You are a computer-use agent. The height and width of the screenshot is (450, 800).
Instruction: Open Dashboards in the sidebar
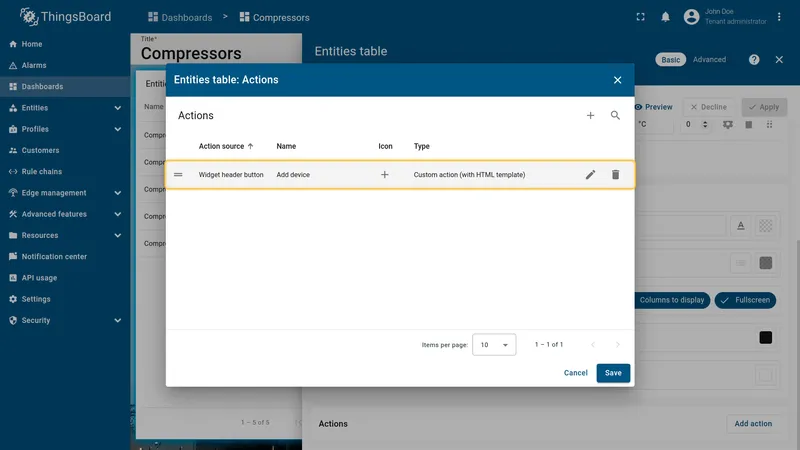tap(65, 87)
